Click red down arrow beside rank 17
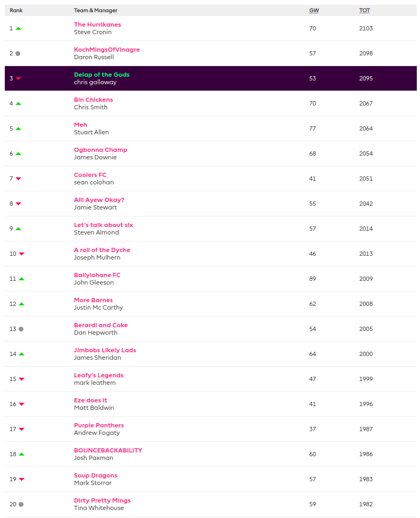Viewport: 420px width, 518px height. tap(21, 429)
